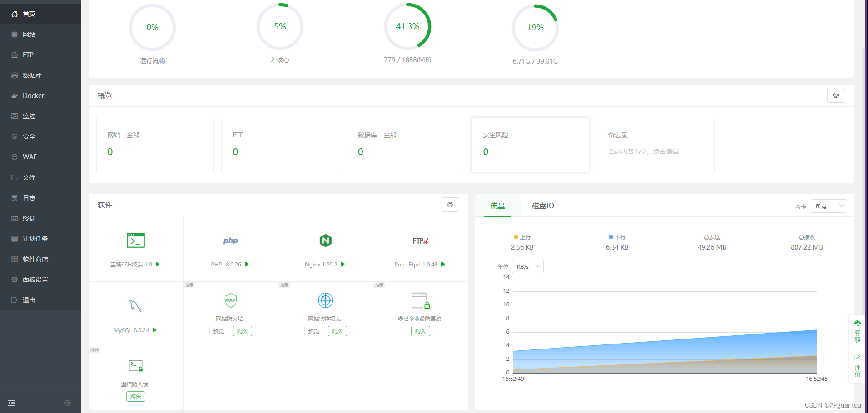Open the Nginx 1.20.2 software icon
This screenshot has height=413, width=868.
tap(326, 241)
